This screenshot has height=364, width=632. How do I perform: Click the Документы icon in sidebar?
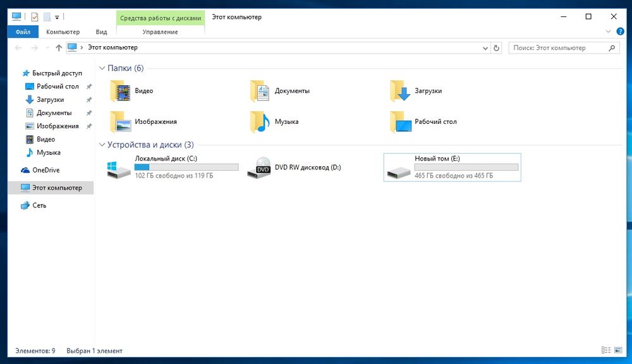click(30, 113)
